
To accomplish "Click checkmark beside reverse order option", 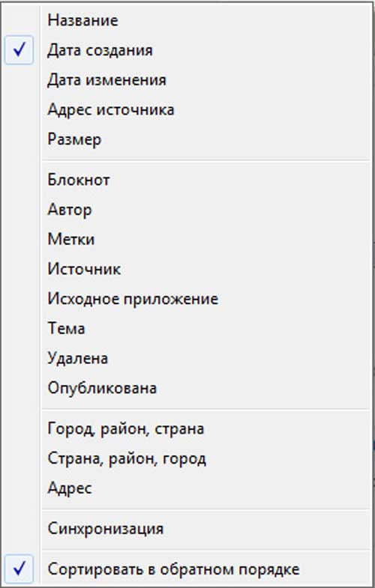I will (x=19, y=569).
